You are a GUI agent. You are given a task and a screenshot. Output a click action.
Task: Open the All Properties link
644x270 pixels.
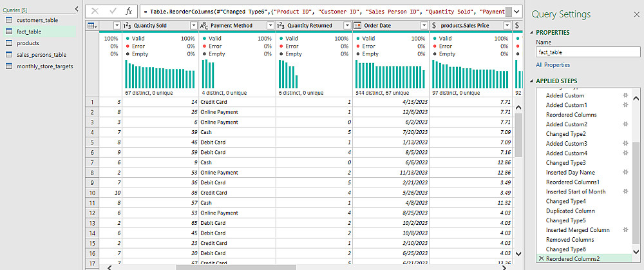tap(553, 65)
